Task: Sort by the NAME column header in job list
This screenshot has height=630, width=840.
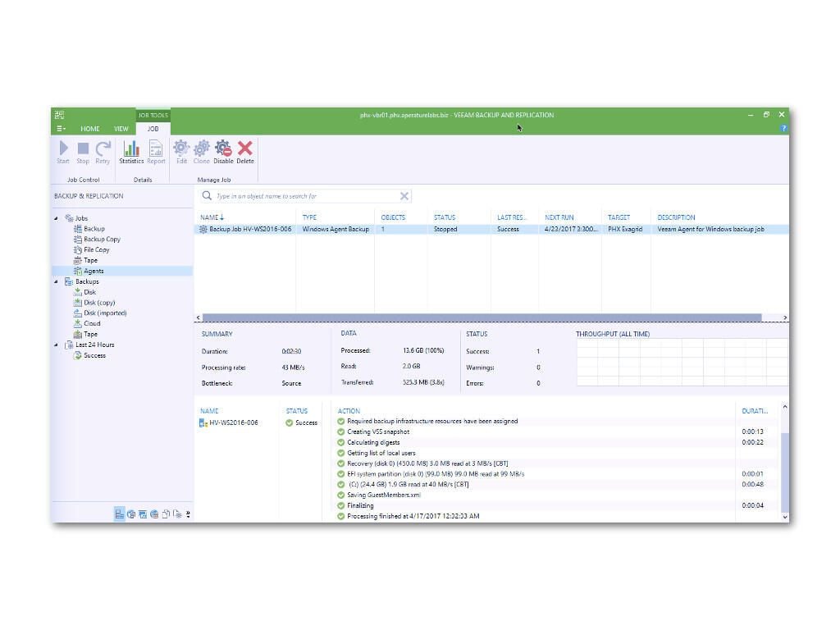Action: tap(209, 217)
